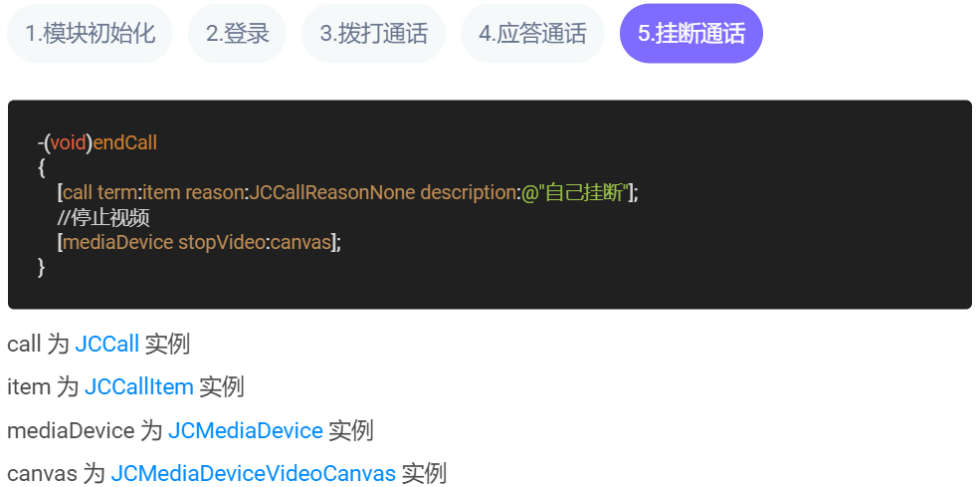Follow the JCCallItem reference link

pos(138,387)
